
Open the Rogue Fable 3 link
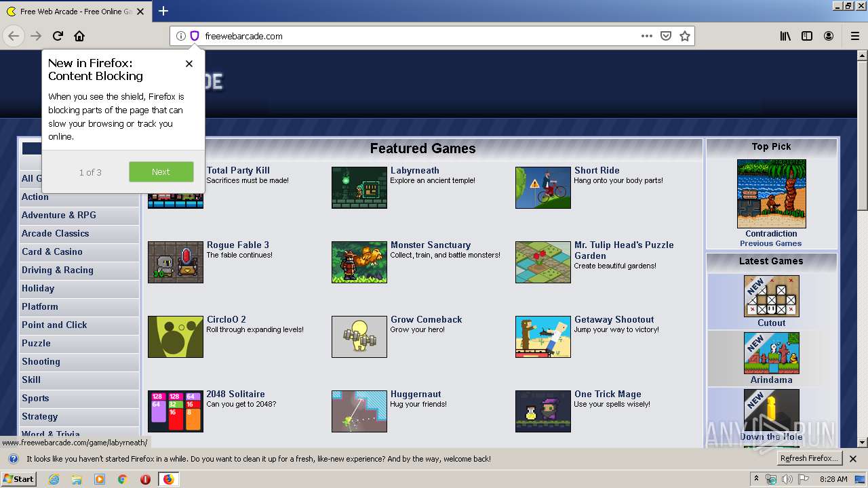(238, 245)
